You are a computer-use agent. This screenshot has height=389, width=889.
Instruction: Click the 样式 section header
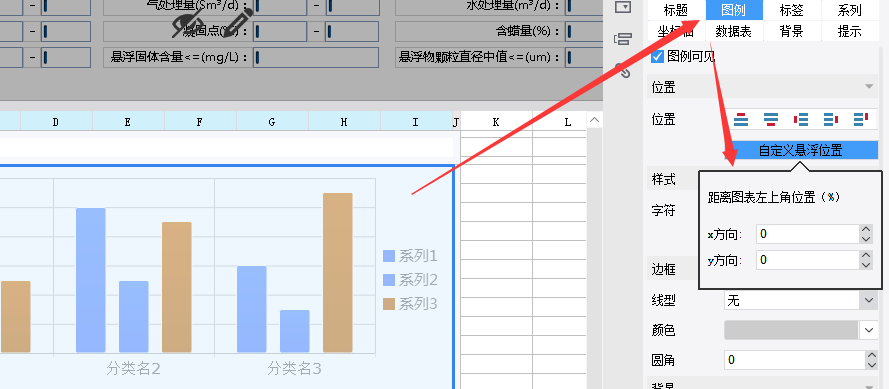(x=663, y=179)
